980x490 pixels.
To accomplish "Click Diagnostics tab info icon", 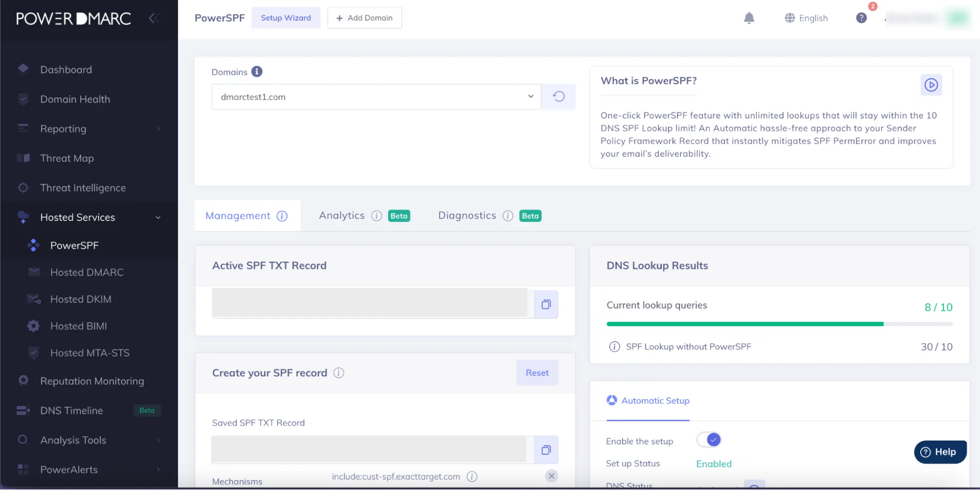I will coord(508,216).
